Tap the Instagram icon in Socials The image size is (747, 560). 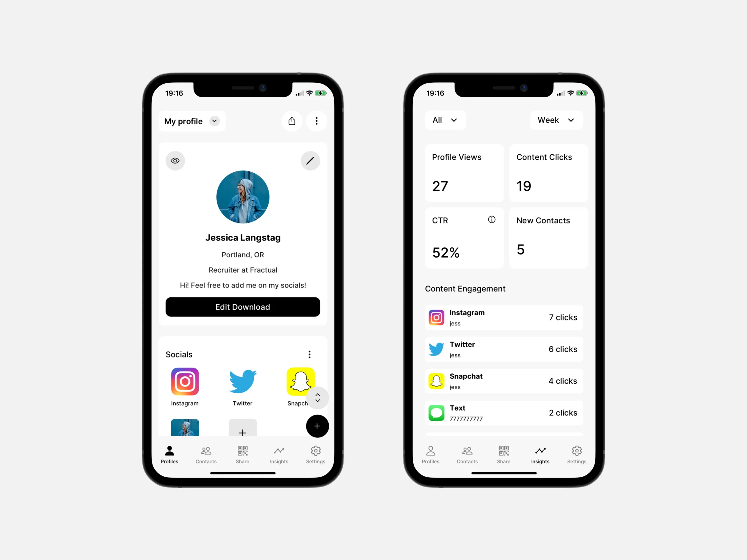click(185, 382)
